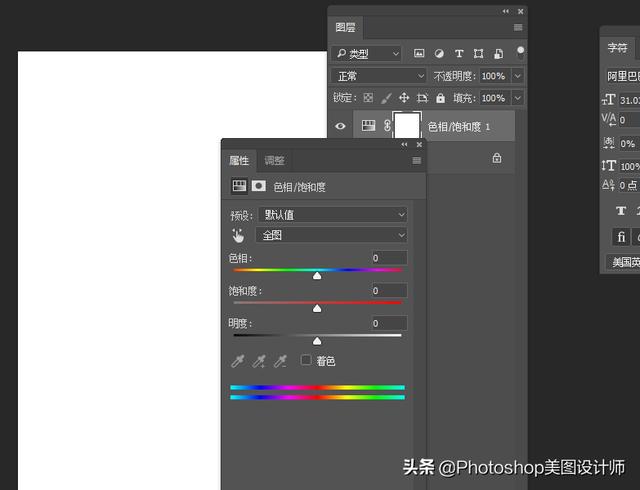This screenshot has width=640, height=490.
Task: Click the on-image adjustment hand tool
Action: point(238,236)
